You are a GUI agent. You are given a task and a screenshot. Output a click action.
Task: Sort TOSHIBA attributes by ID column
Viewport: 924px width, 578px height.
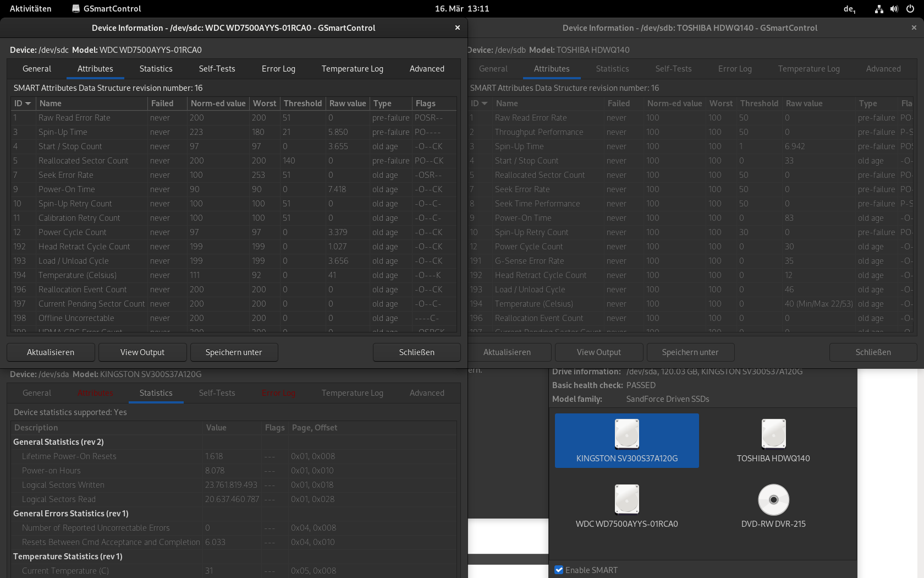click(x=479, y=103)
